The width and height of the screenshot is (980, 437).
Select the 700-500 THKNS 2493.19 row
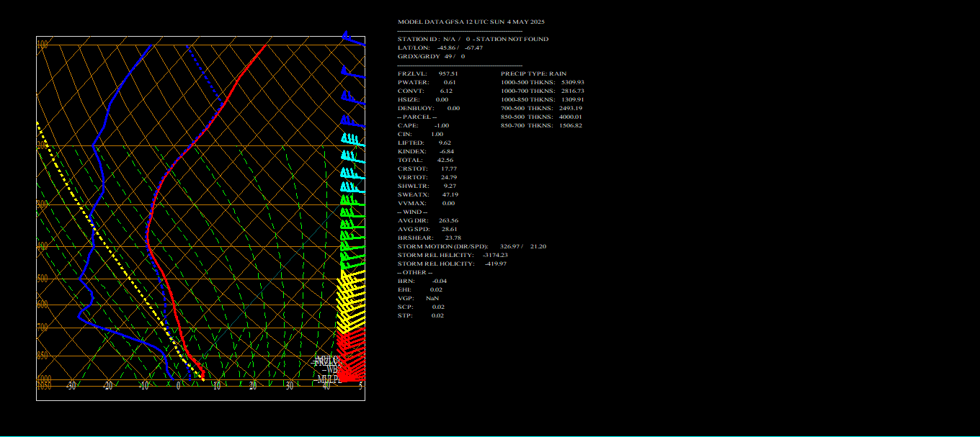click(542, 108)
